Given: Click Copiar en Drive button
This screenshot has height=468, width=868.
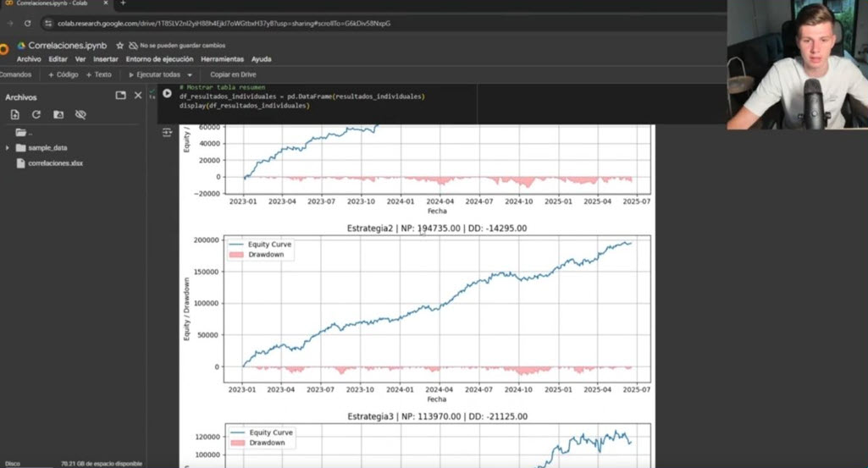Looking at the screenshot, I should 233,74.
